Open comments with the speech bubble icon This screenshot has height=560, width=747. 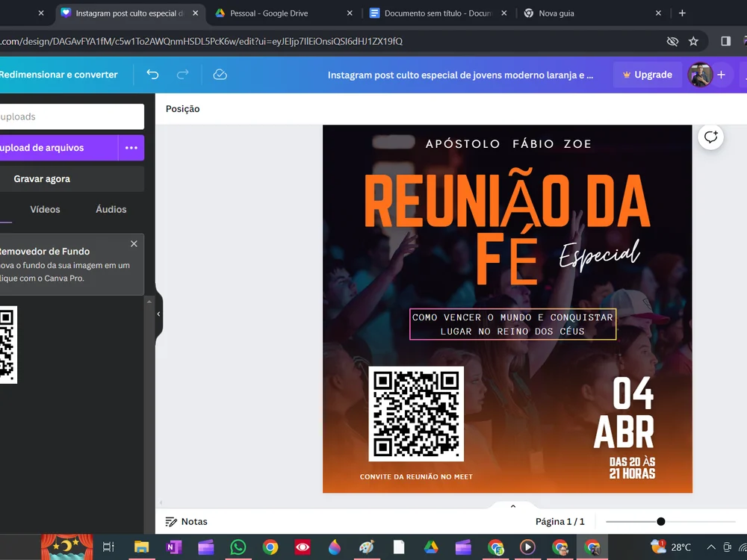click(x=710, y=137)
